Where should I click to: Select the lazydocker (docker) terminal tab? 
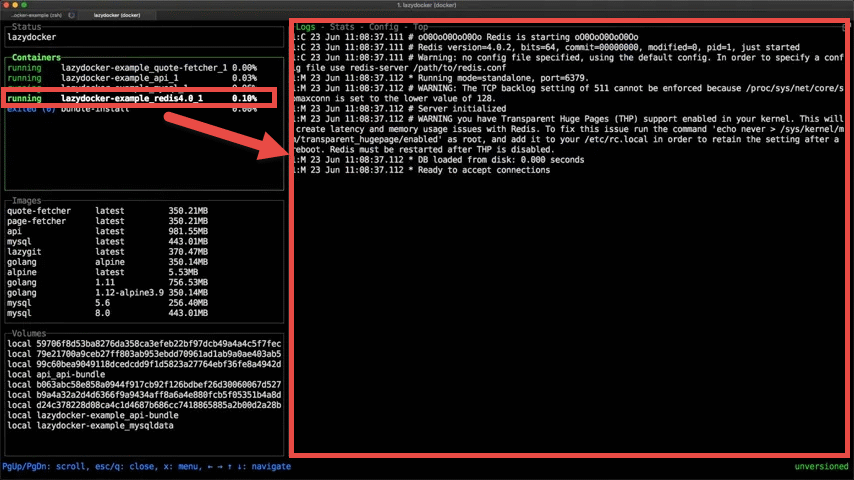119,16
